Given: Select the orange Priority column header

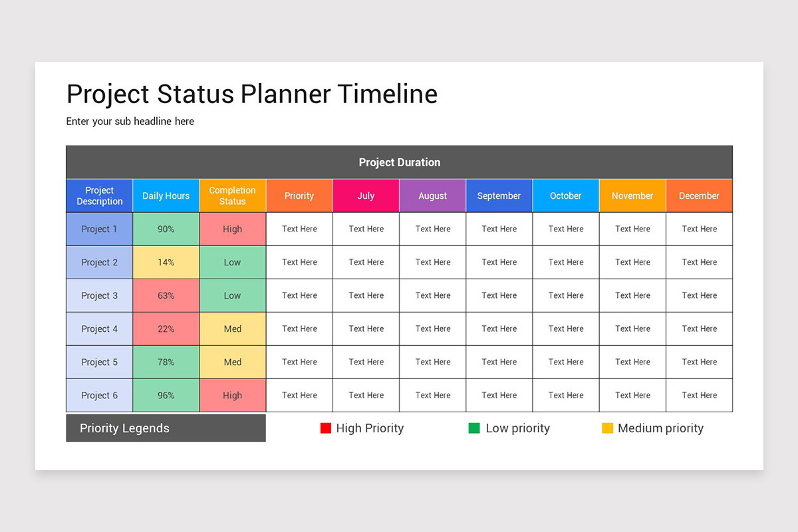Looking at the screenshot, I should (x=299, y=196).
